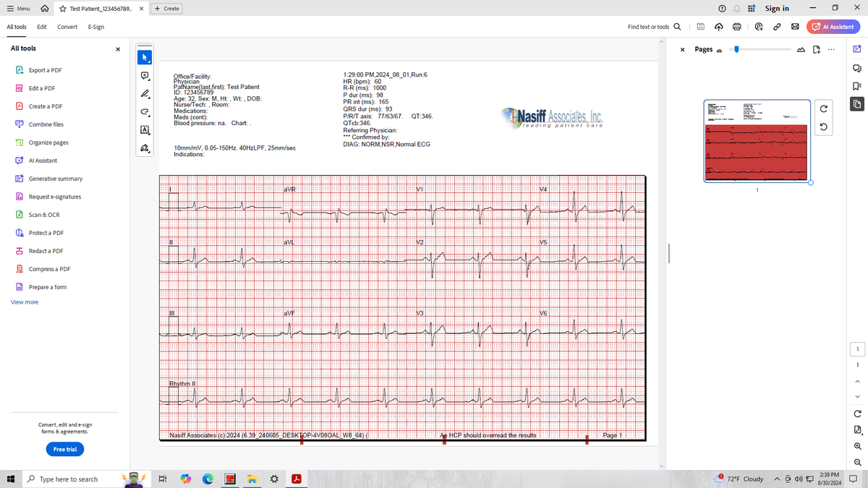868x488 pixels.
Task: Click Find text or tools field
Action: tap(648, 27)
